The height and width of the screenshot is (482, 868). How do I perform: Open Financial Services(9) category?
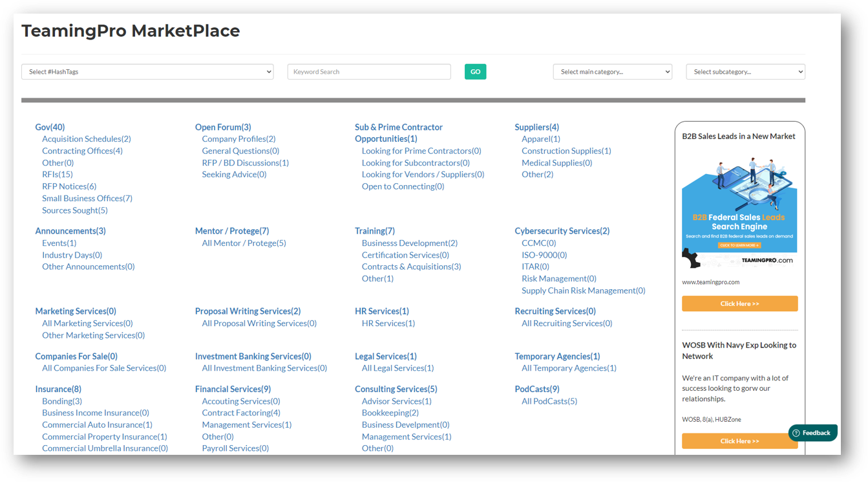[233, 389]
